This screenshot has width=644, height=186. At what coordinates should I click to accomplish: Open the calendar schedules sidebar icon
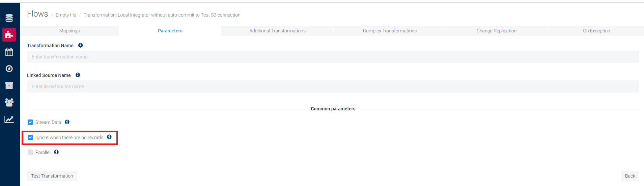coord(9,52)
